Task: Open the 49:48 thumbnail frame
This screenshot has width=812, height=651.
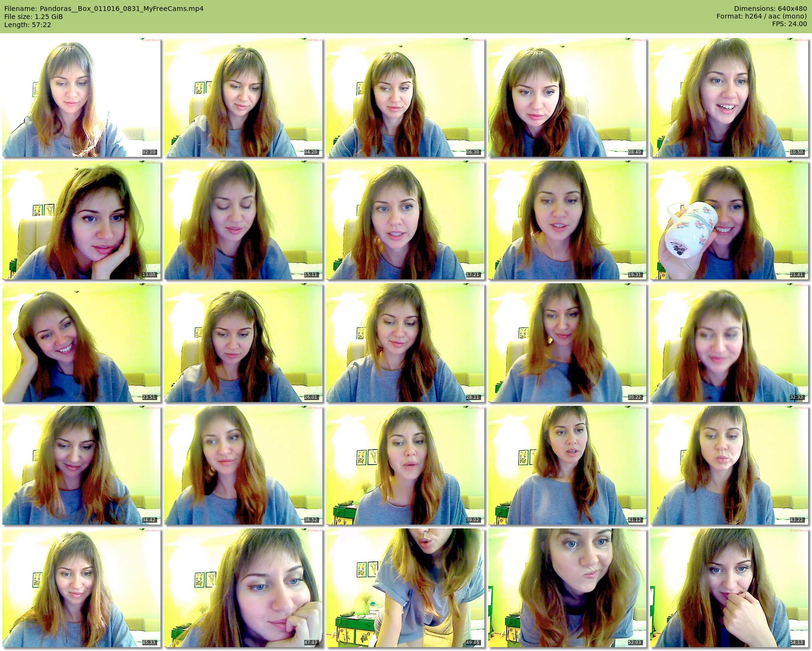Action: (x=406, y=588)
